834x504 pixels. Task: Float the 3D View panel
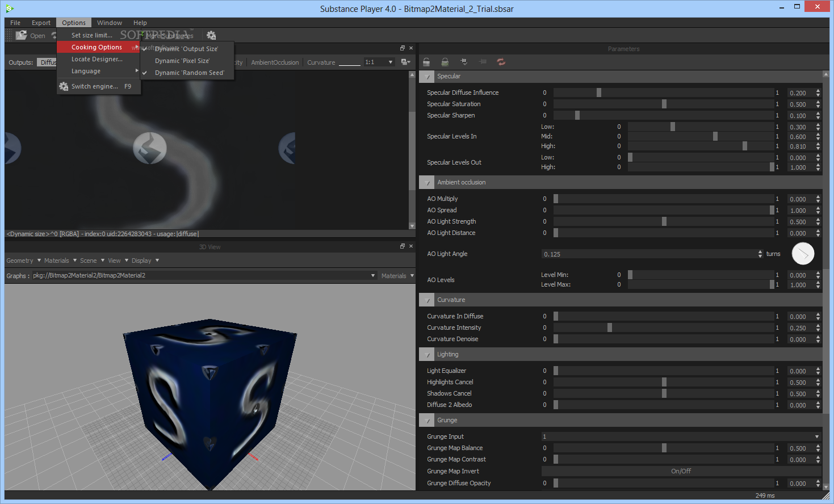point(403,246)
